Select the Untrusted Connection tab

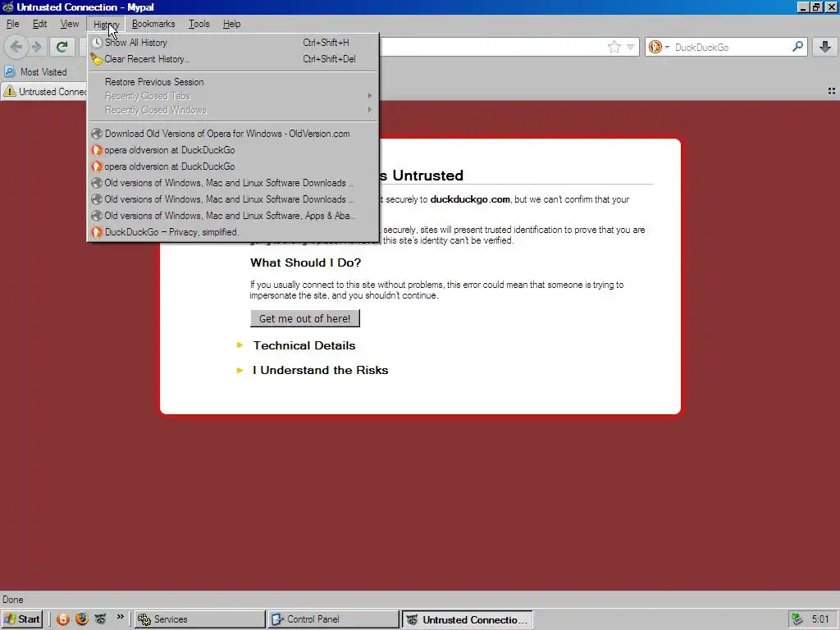pos(45,92)
